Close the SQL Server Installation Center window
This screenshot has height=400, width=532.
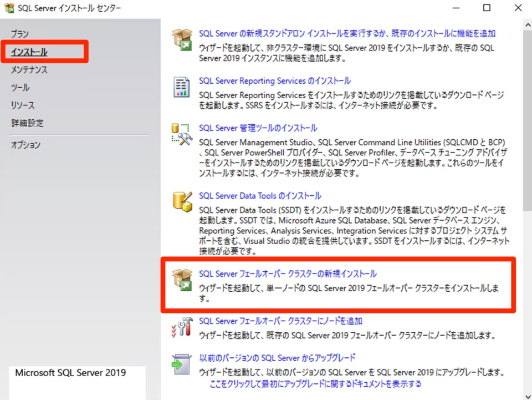tap(518, 8)
